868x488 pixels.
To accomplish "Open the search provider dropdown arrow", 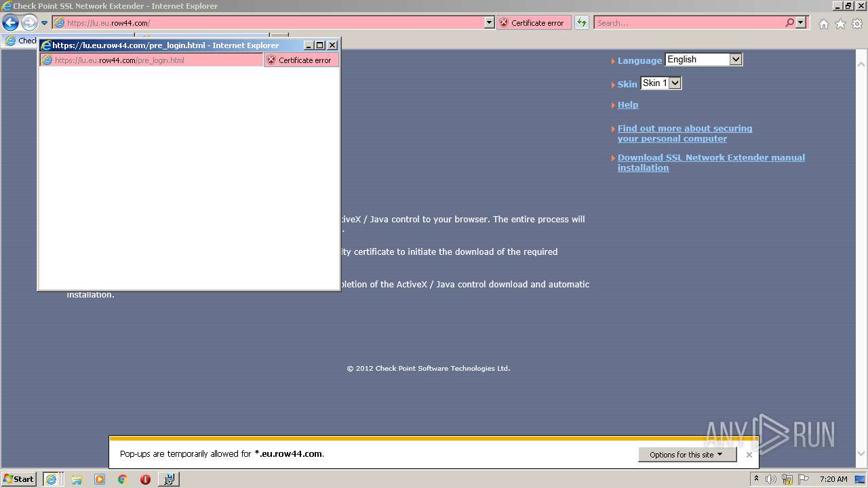I will coord(801,22).
